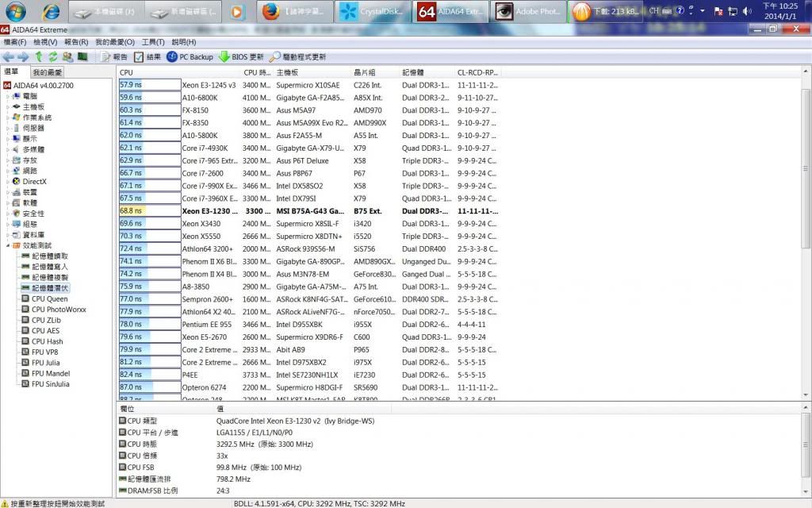Click the results list scrollbar up arrow
Screen dimensions: 812x508
pyautogui.click(x=806, y=71)
